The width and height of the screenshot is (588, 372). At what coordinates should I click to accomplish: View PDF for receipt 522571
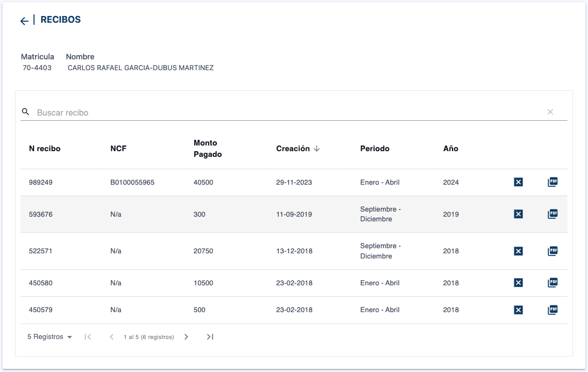pos(552,251)
